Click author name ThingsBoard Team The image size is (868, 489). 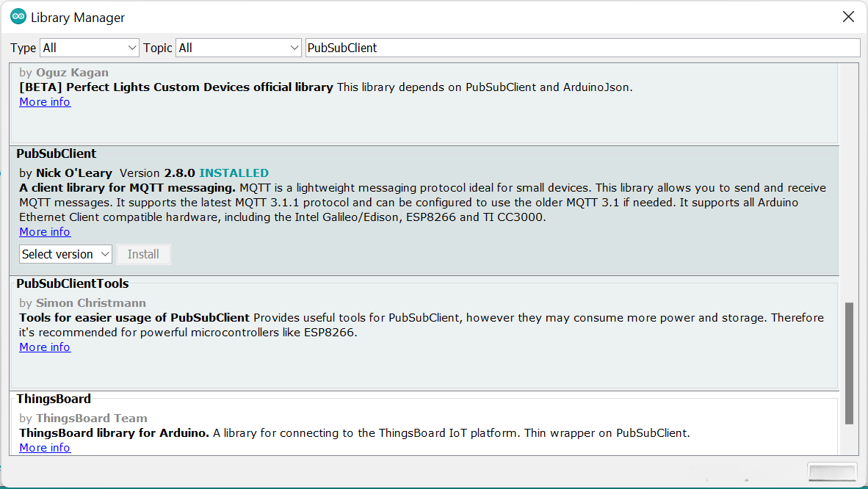point(91,418)
